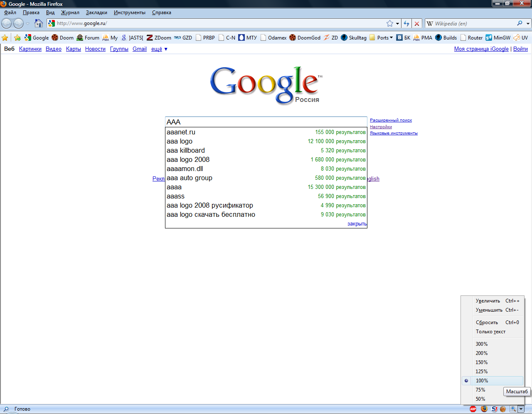
Task: Select the 100% zoom radio option
Action: point(482,381)
